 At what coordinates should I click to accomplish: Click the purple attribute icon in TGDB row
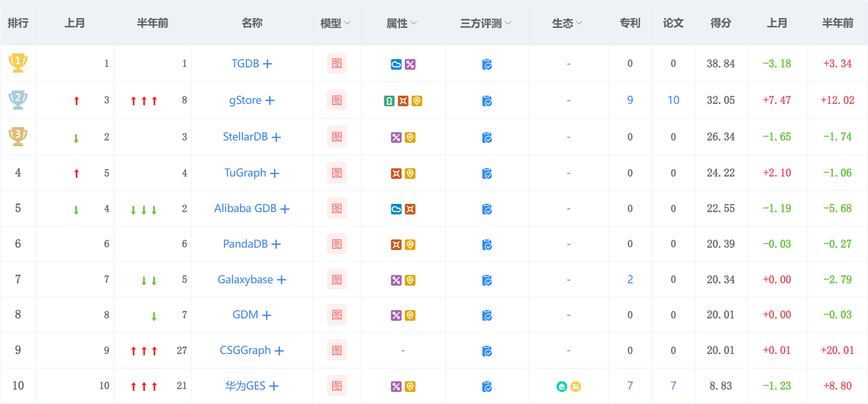click(410, 64)
